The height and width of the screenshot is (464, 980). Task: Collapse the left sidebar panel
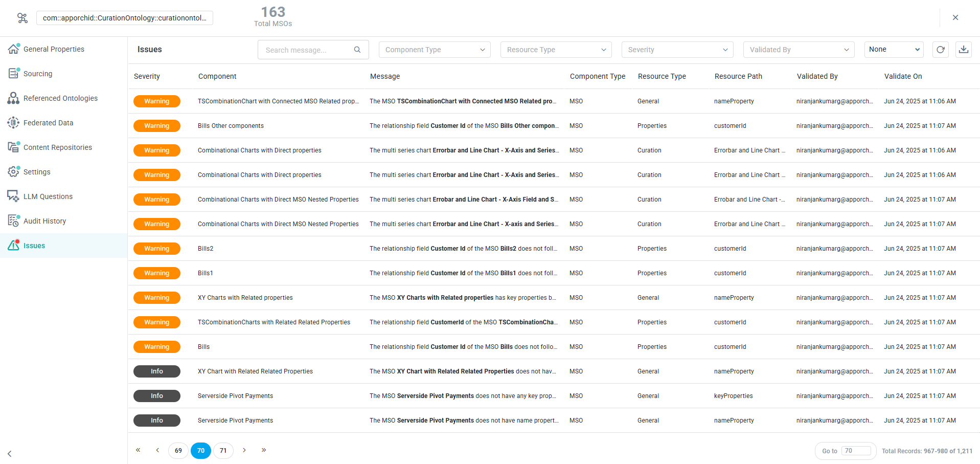point(9,453)
